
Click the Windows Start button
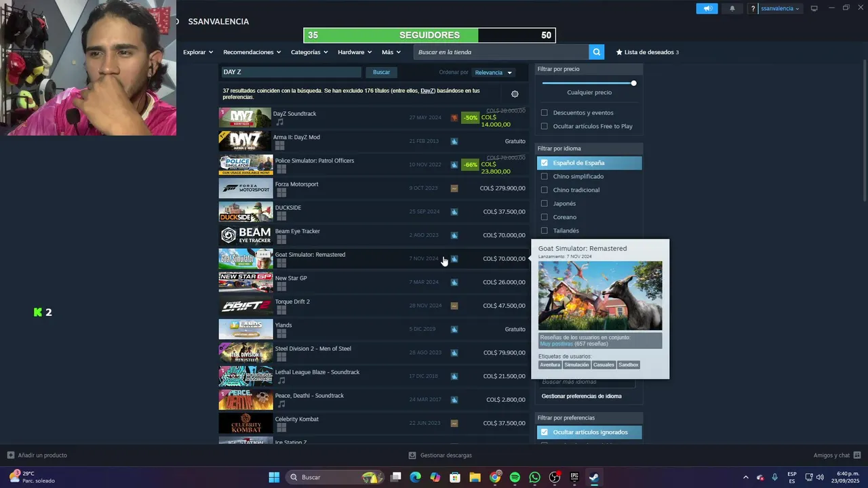click(x=274, y=477)
